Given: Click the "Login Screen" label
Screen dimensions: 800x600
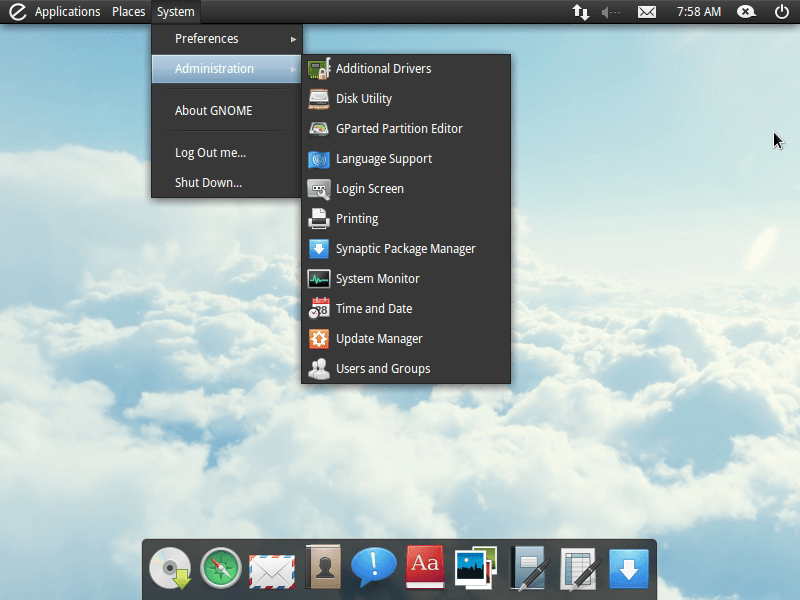Looking at the screenshot, I should pyautogui.click(x=370, y=189).
